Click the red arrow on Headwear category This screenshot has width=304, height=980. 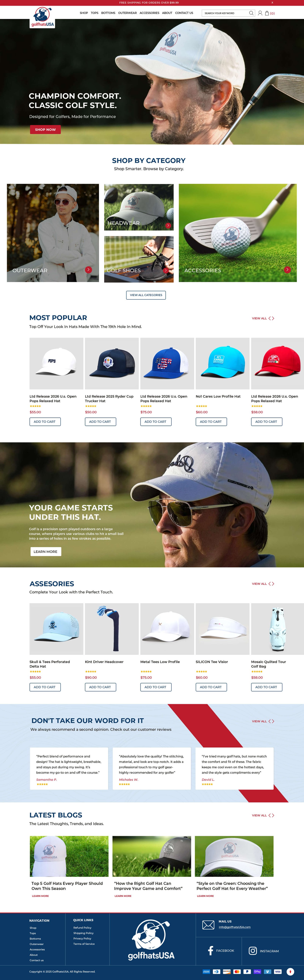(x=168, y=226)
